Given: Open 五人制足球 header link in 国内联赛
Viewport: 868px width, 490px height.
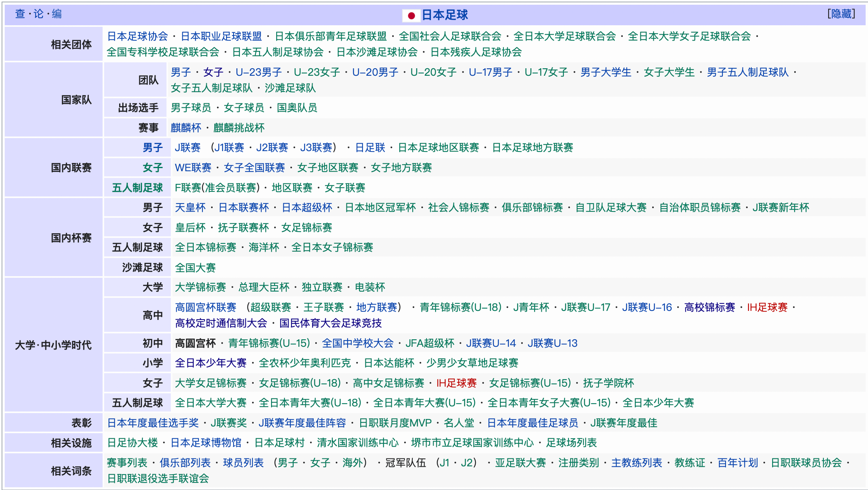Looking at the screenshot, I should [137, 188].
